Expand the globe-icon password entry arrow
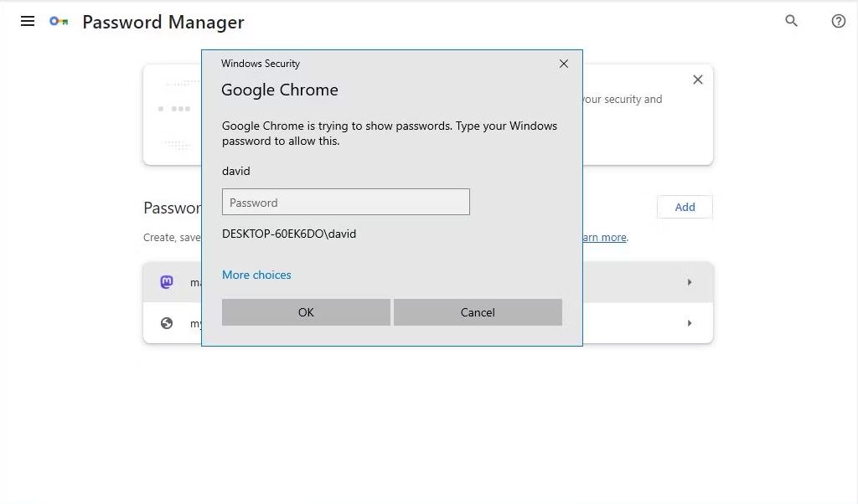This screenshot has height=504, width=858. click(x=690, y=323)
